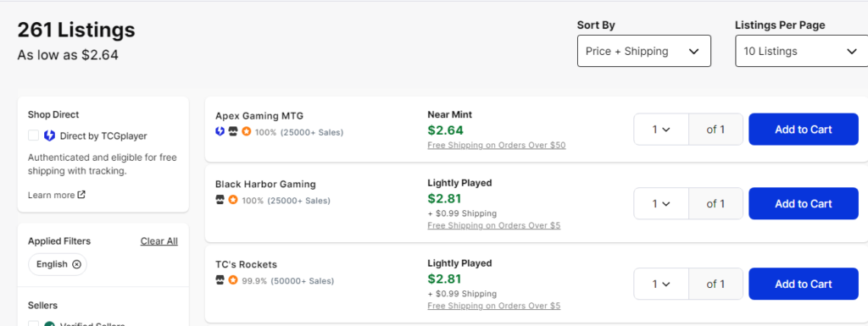Toggle the Verified Sellers checkbox
Image resolution: width=868 pixels, height=326 pixels.
pos(33,323)
